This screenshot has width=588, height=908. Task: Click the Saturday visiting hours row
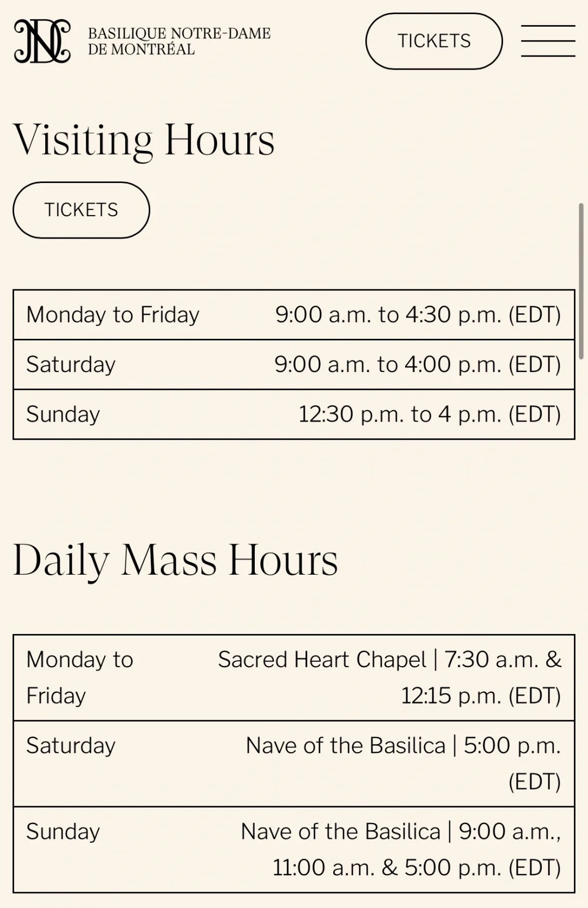294,364
